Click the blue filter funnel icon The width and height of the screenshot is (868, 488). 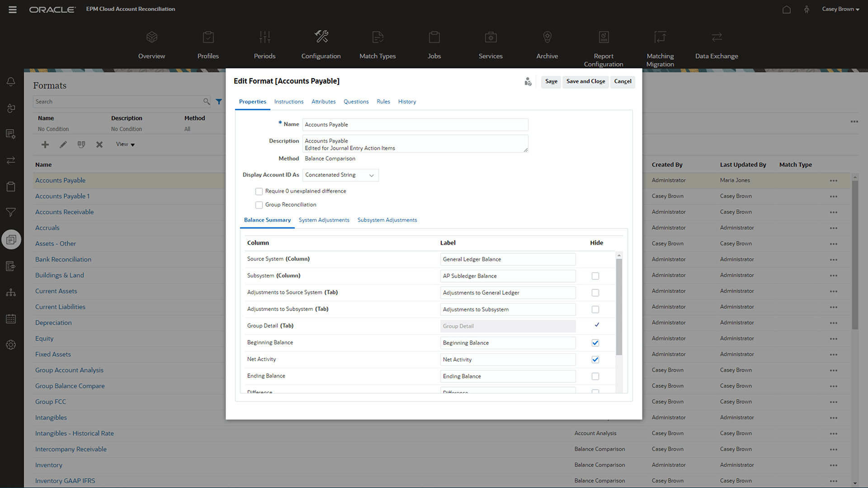(219, 102)
